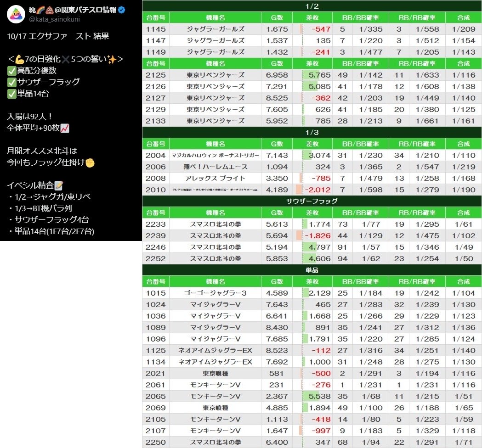The image size is (482, 448).
Task: Select the line 月間オススメ北斗は
Action: (42, 151)
